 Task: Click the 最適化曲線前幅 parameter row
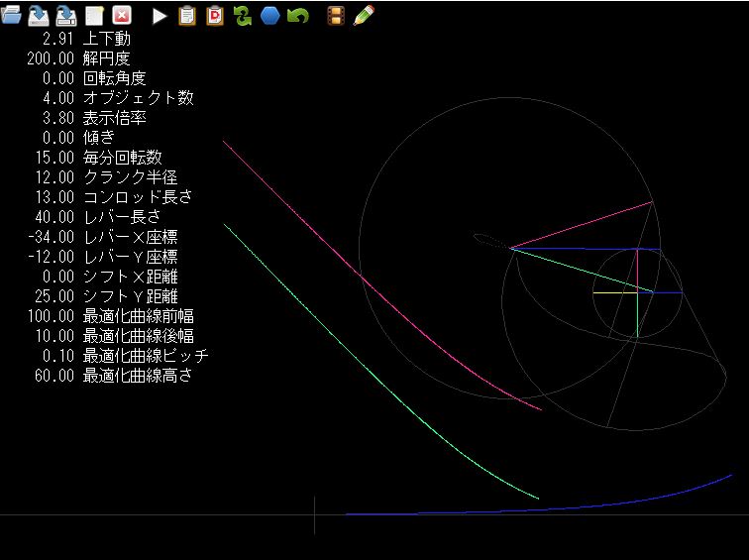[x=110, y=316]
